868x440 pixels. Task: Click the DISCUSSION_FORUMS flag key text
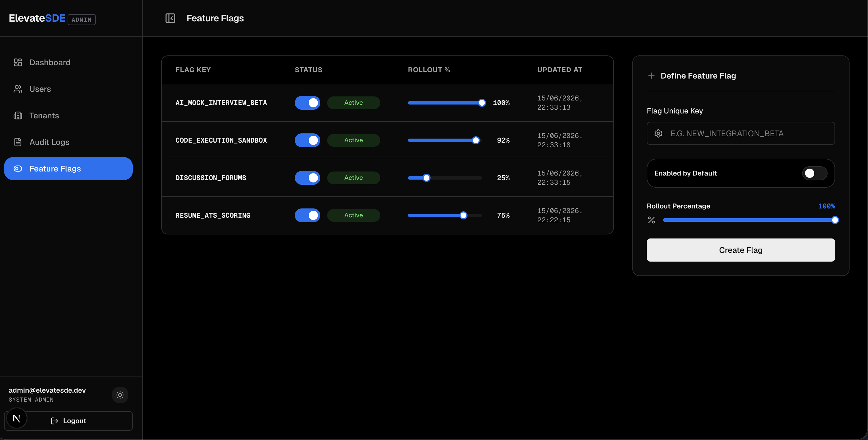click(x=211, y=178)
